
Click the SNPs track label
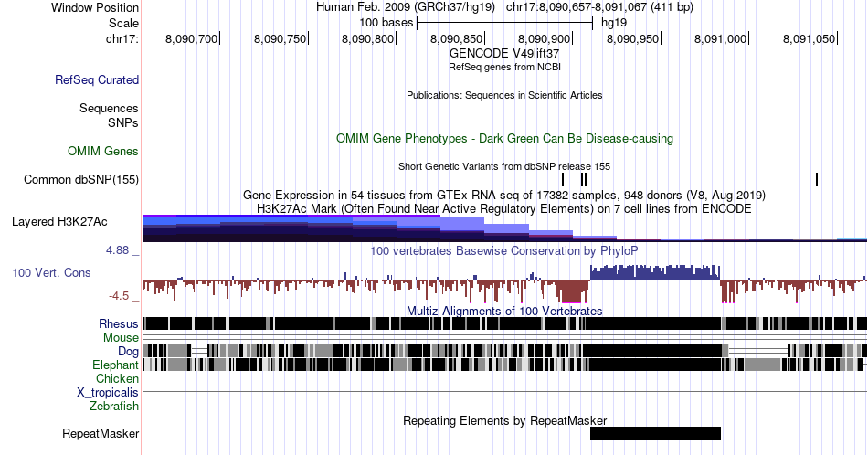click(x=123, y=122)
